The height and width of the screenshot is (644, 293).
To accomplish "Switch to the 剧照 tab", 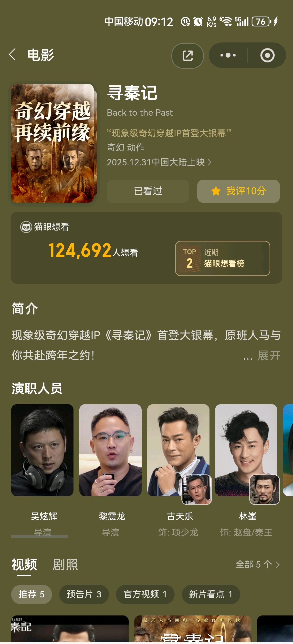I will coord(65,564).
